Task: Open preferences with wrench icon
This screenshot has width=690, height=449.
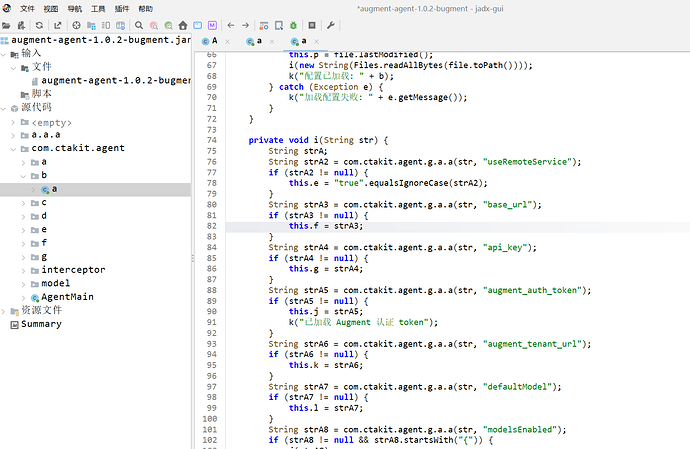Action: (329, 24)
